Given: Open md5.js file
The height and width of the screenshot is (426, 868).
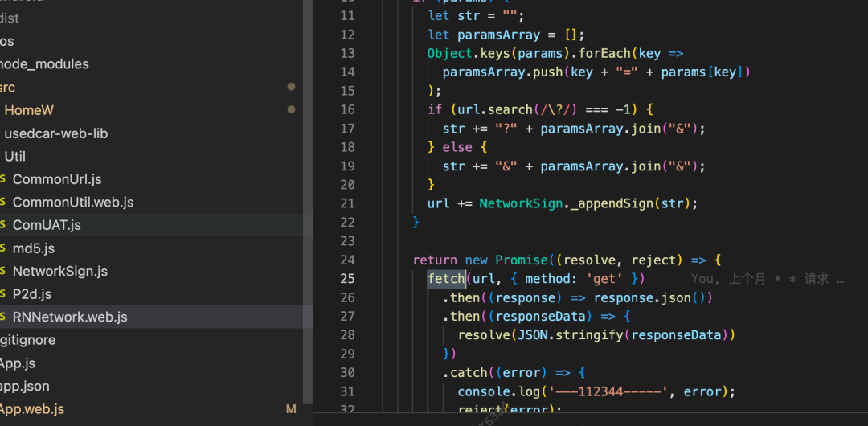Looking at the screenshot, I should tap(34, 248).
